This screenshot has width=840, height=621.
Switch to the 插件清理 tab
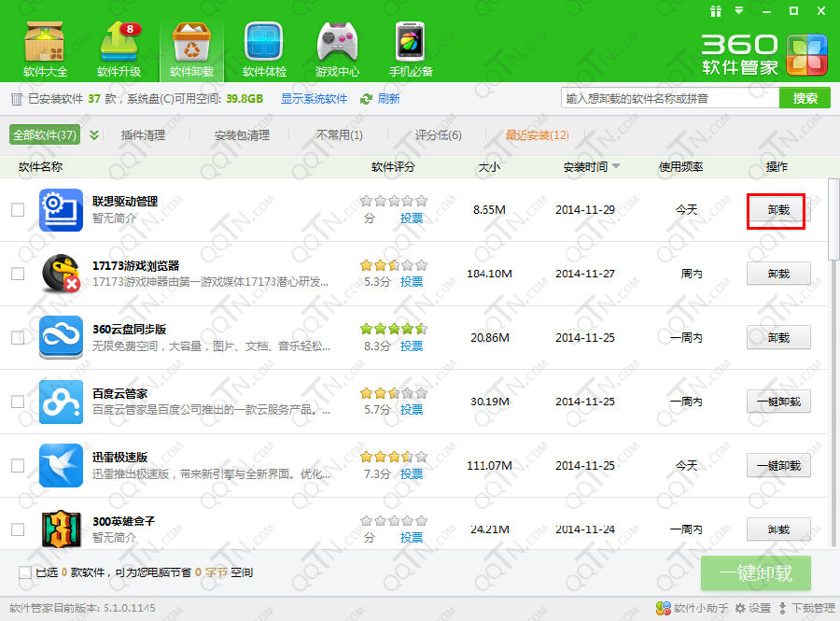click(143, 135)
